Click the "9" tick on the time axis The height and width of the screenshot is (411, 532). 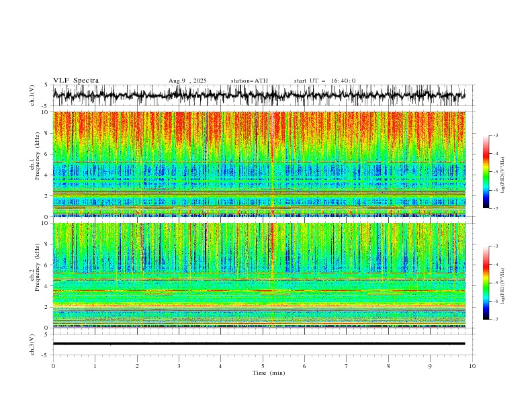[430, 366]
